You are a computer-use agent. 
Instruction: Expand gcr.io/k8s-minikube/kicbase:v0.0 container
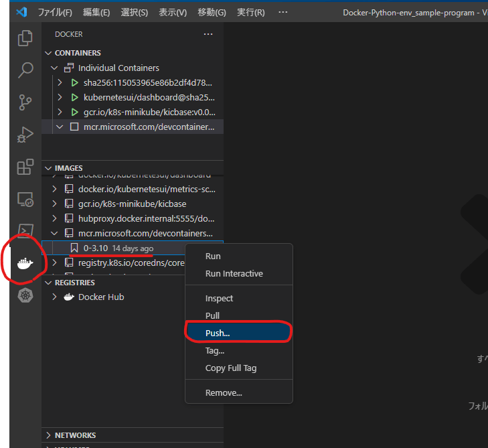[60, 112]
